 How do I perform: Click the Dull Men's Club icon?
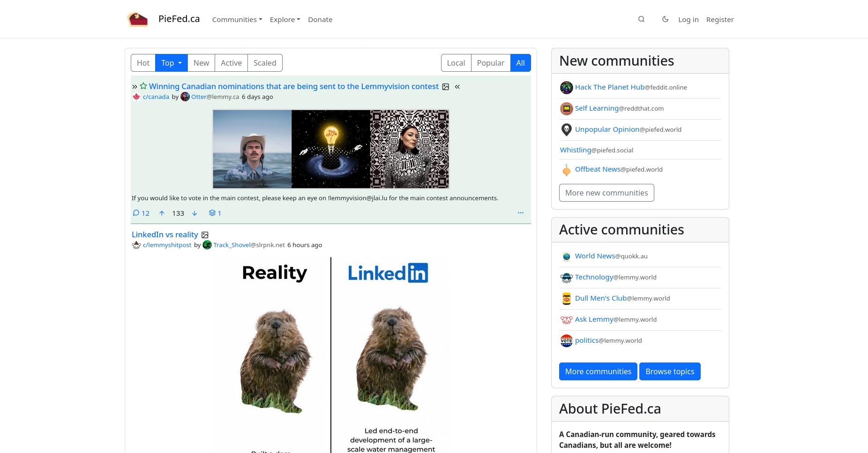[566, 299]
